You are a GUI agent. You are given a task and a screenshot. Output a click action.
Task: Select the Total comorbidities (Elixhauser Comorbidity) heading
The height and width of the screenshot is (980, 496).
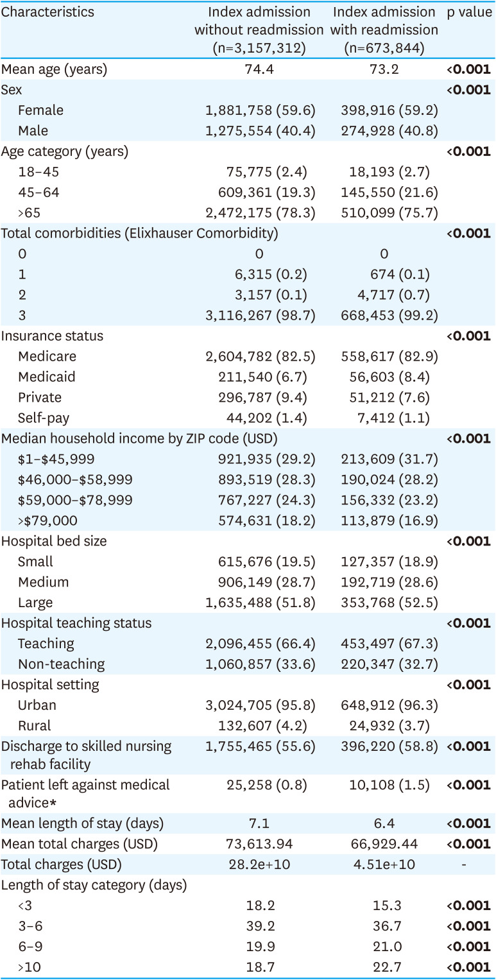139,234
